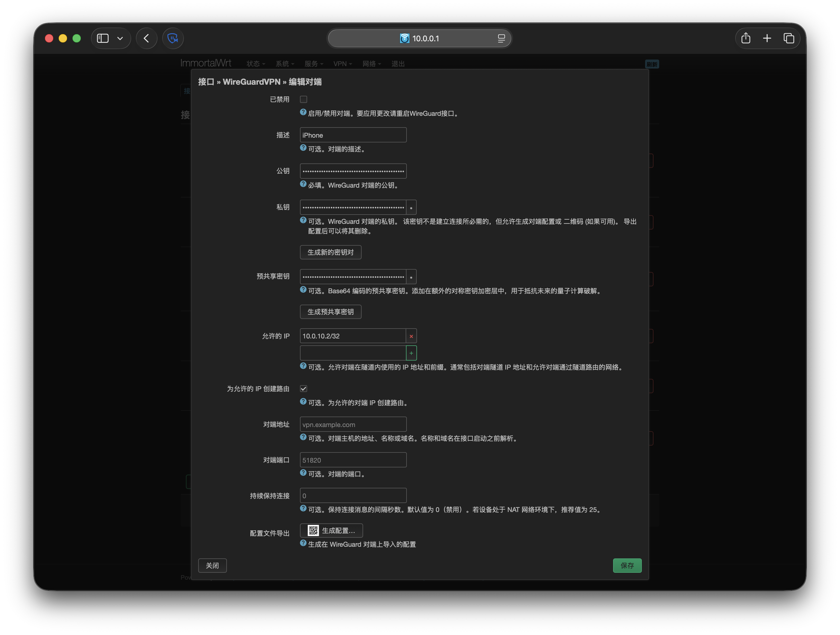Expand the sidebar dropdown chevron
The height and width of the screenshot is (635, 840).
coord(120,38)
